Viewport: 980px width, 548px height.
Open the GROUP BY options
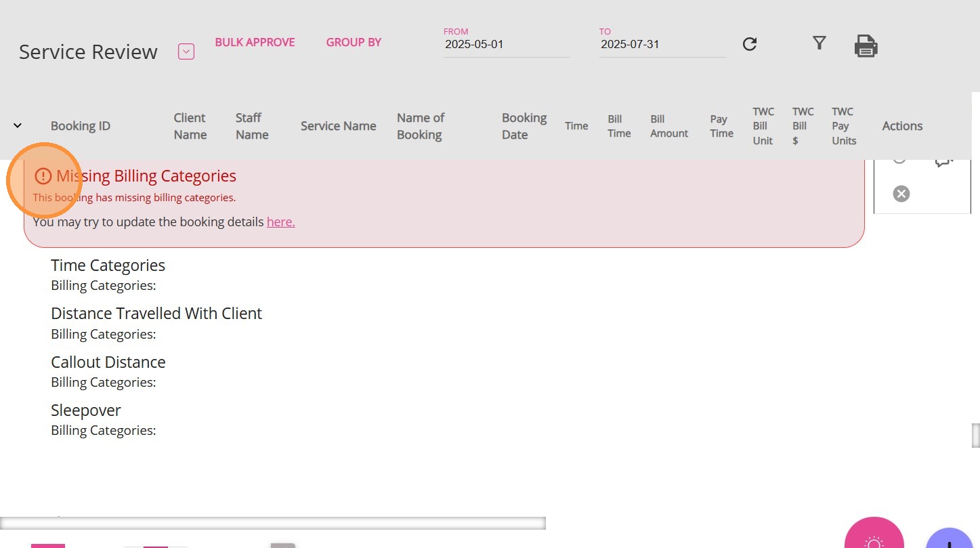[x=354, y=42]
